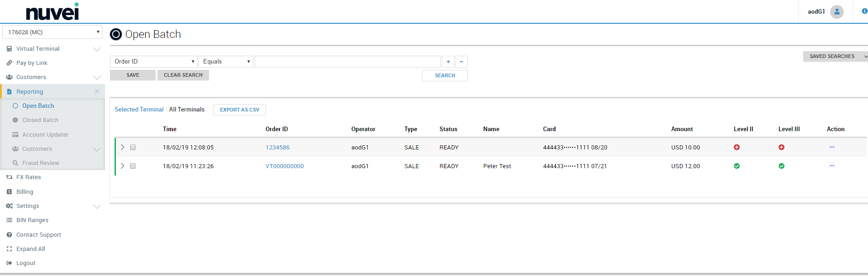The width and height of the screenshot is (868, 276).
Task: Open action menu dots for order 1234586
Action: [x=831, y=147]
